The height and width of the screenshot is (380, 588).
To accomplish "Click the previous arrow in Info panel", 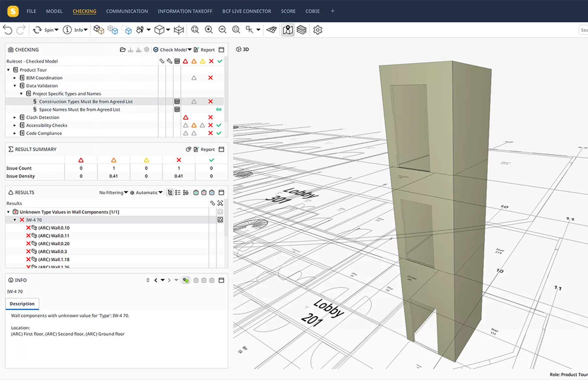I will (156, 280).
